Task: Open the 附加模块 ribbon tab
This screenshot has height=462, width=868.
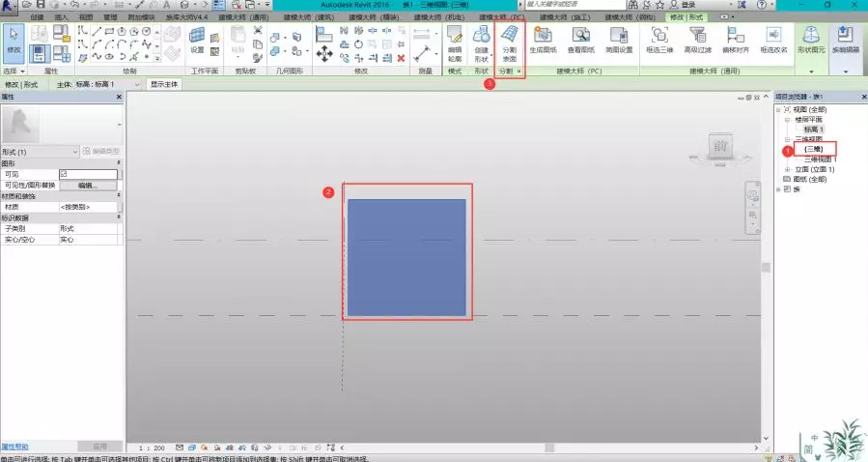Action: point(141,17)
